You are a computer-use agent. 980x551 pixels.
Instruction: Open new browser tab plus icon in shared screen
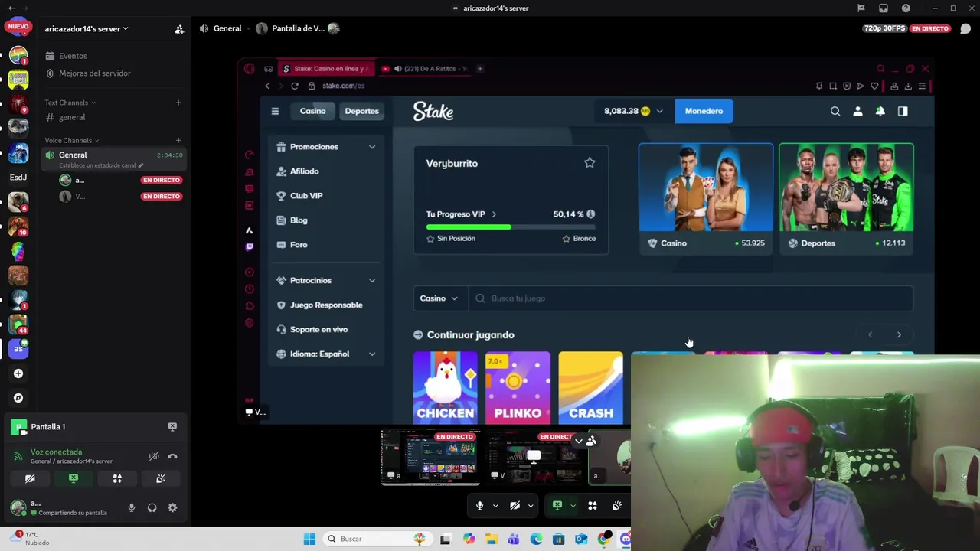[x=480, y=69]
